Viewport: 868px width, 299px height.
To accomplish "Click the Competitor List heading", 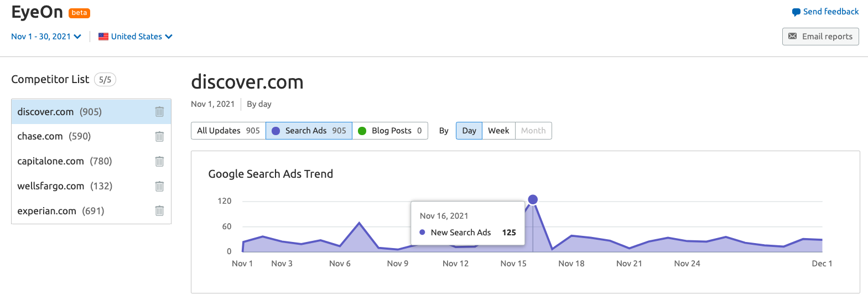I will tap(50, 79).
